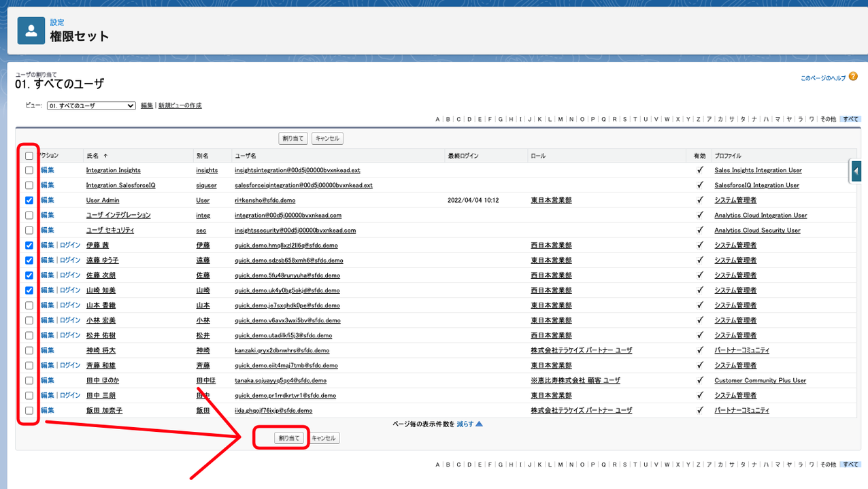This screenshot has width=868, height=489.
Task: Open the 新規ビューの作成 link
Action: [x=180, y=105]
